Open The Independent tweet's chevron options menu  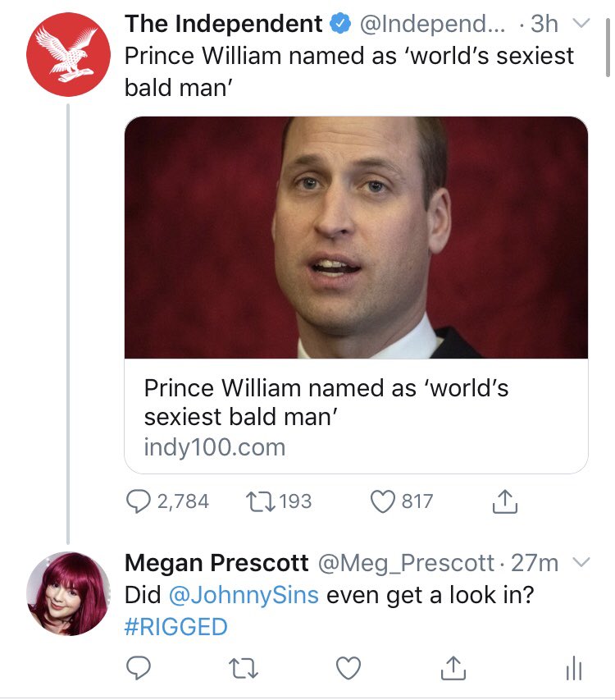coord(581,22)
